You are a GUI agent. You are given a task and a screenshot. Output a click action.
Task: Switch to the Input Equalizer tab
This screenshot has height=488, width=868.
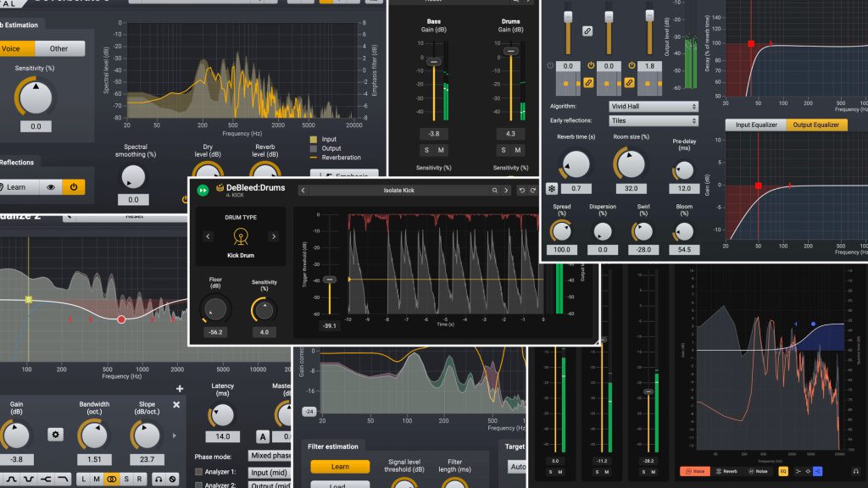click(x=754, y=125)
